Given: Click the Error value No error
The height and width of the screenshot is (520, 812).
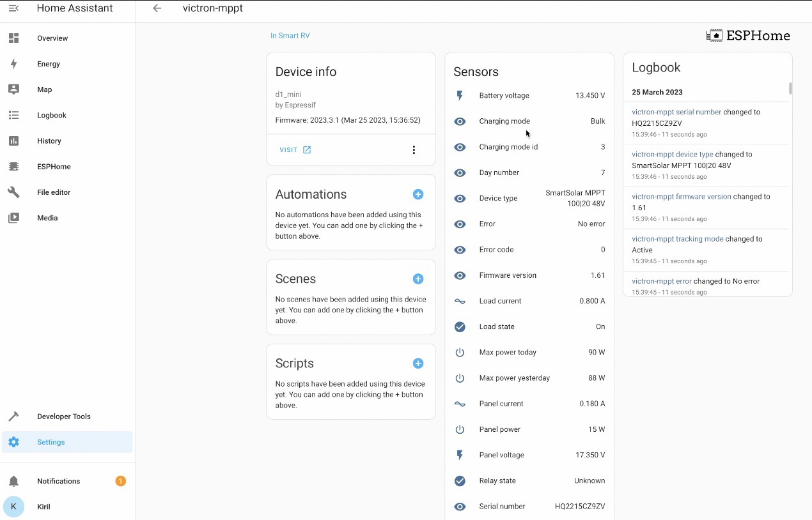Looking at the screenshot, I should (x=591, y=224).
